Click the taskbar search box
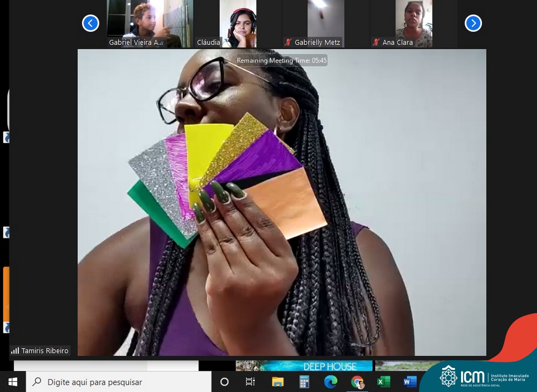This screenshot has height=392, width=537. [x=120, y=382]
